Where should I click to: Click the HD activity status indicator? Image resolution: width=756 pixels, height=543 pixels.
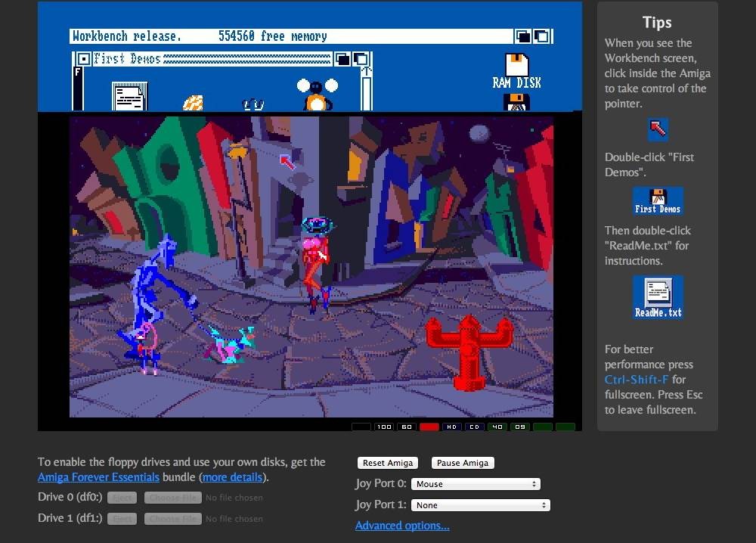[x=452, y=427]
